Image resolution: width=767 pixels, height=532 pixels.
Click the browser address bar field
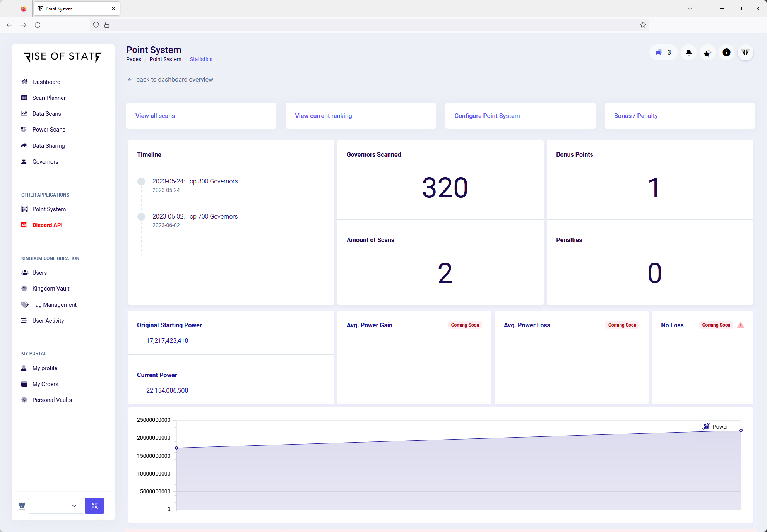(x=372, y=25)
